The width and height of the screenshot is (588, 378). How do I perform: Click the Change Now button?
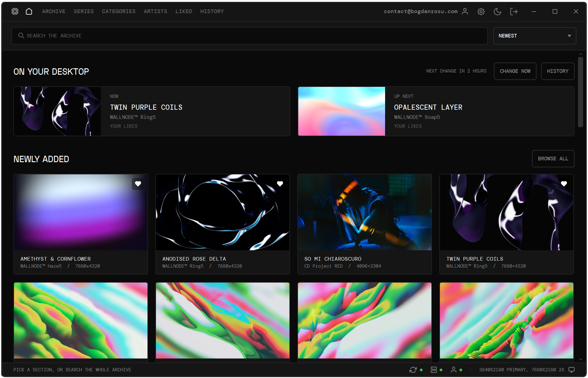[x=515, y=71]
